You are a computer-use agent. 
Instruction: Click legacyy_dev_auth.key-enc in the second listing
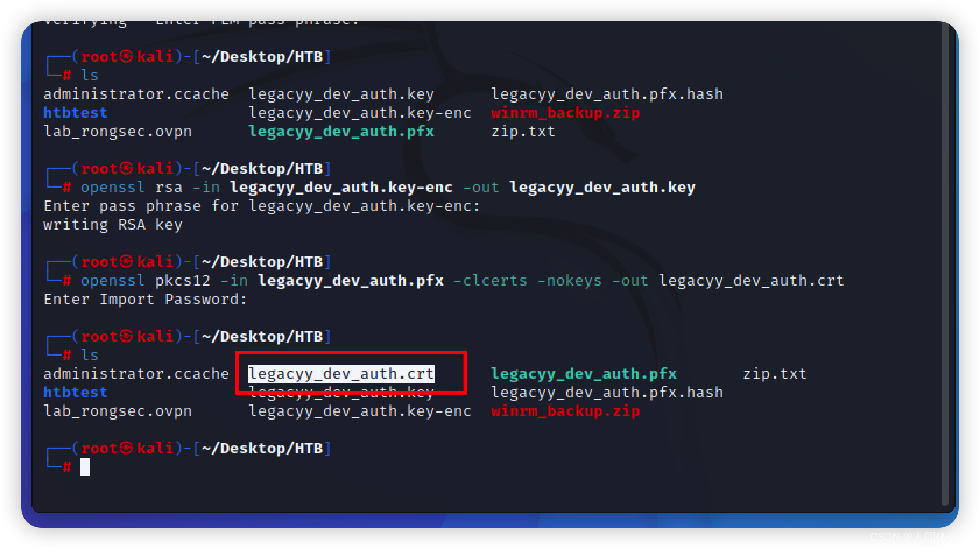point(360,411)
